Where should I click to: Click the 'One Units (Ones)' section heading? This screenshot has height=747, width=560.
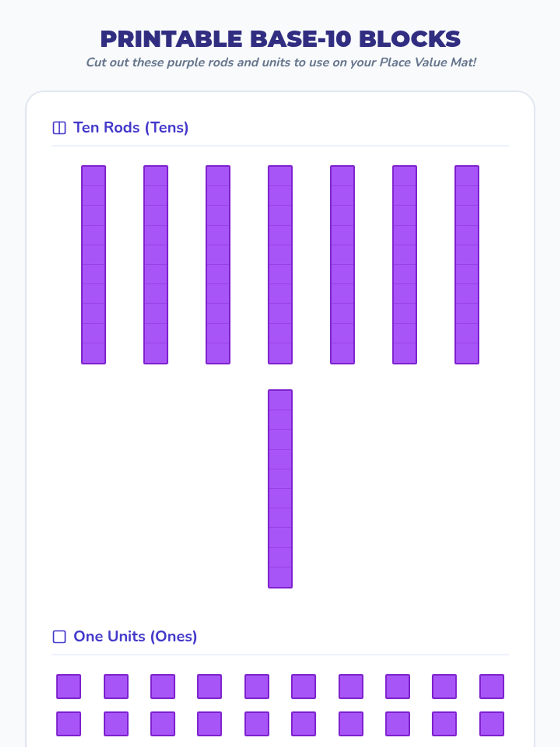[x=135, y=636]
